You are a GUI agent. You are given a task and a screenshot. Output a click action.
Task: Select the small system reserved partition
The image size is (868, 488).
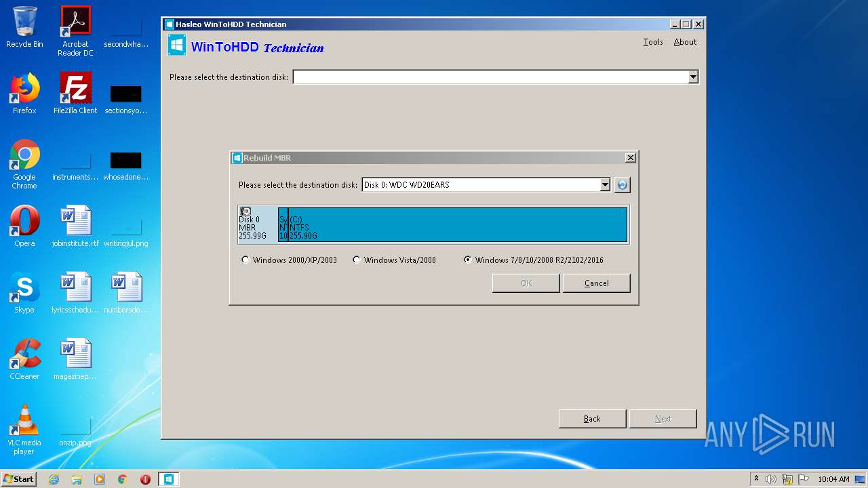(283, 224)
